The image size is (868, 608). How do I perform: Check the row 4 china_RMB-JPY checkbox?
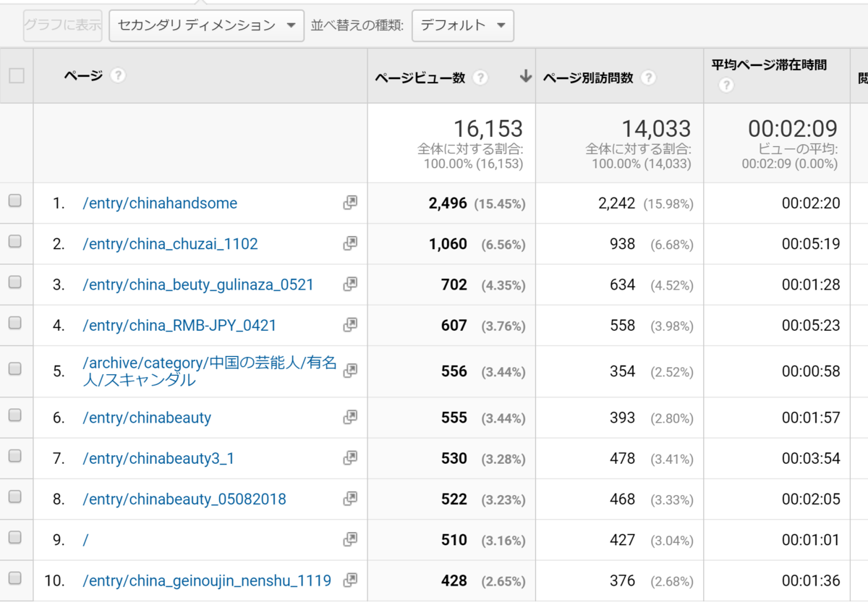coord(14,324)
